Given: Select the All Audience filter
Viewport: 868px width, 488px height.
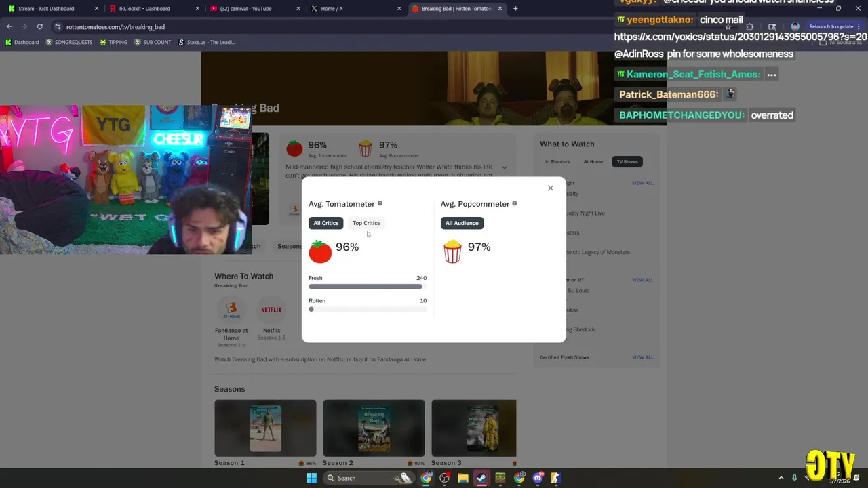Looking at the screenshot, I should click(462, 223).
